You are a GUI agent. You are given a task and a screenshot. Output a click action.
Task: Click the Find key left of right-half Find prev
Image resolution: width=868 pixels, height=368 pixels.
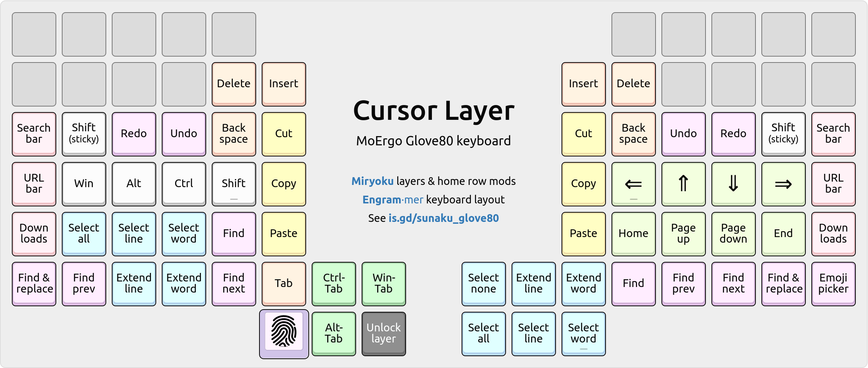633,284
